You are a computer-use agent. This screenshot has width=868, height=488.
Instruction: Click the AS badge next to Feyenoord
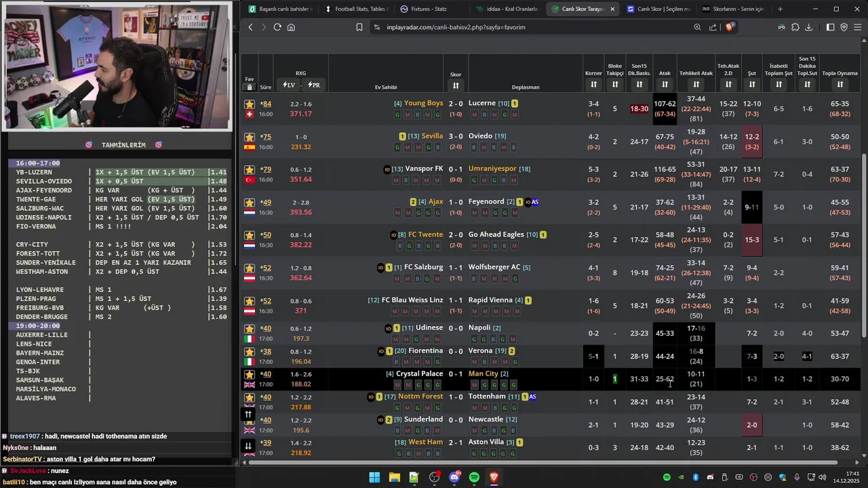coord(534,202)
